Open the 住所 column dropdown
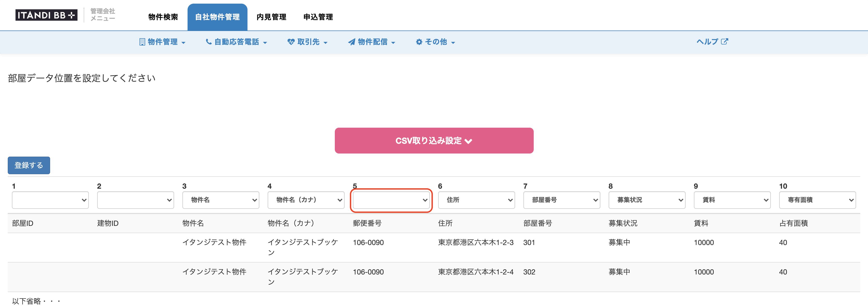868x306 pixels. tap(476, 200)
